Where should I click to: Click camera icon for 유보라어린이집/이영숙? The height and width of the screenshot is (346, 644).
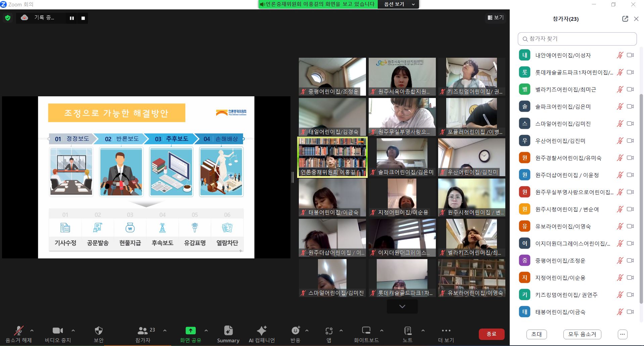630,226
